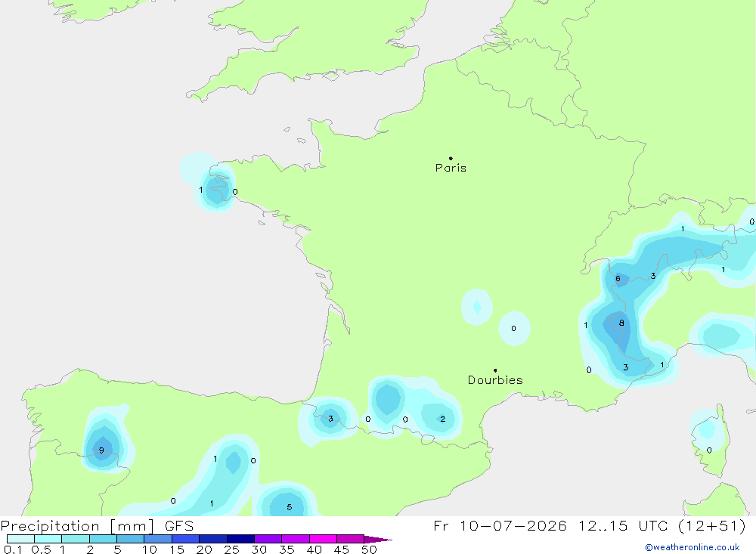Pick the legend swatch between 10 and 15
Screen dimensions: 756x554
coord(158,539)
